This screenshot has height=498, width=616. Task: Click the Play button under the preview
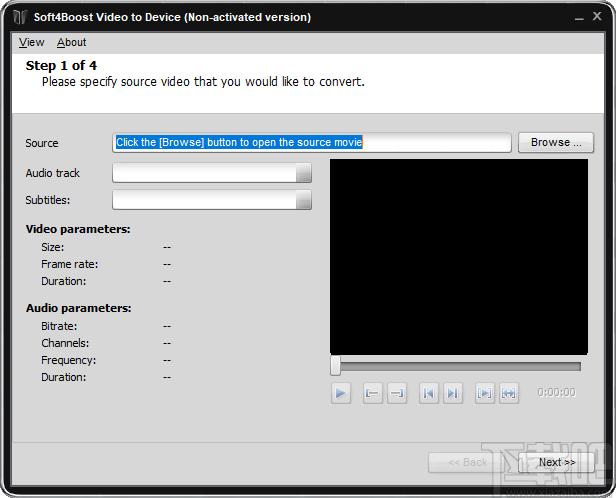coord(341,393)
